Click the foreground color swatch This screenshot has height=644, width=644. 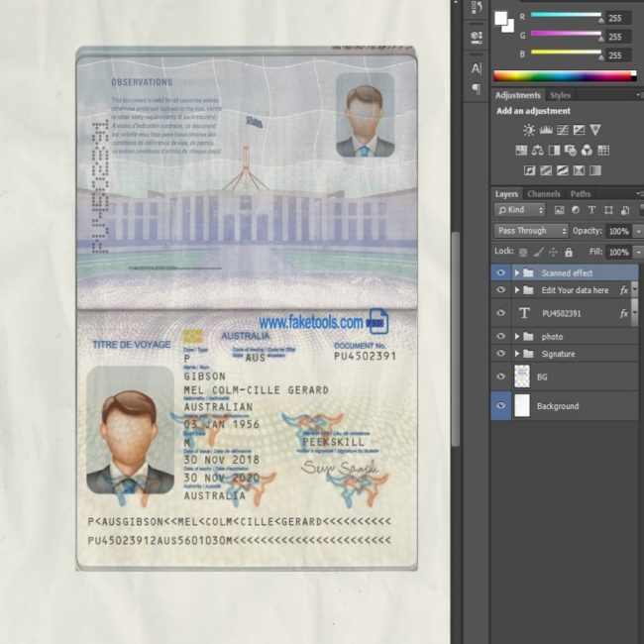(500, 18)
